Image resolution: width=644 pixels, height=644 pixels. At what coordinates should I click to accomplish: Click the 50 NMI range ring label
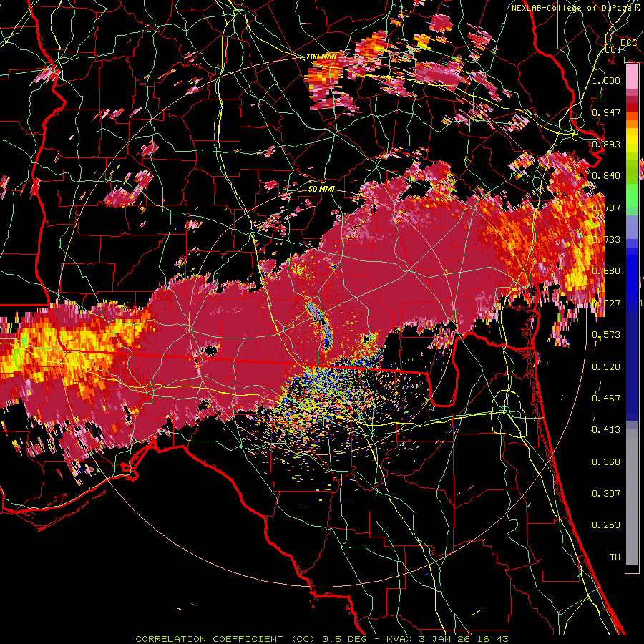pos(321,190)
